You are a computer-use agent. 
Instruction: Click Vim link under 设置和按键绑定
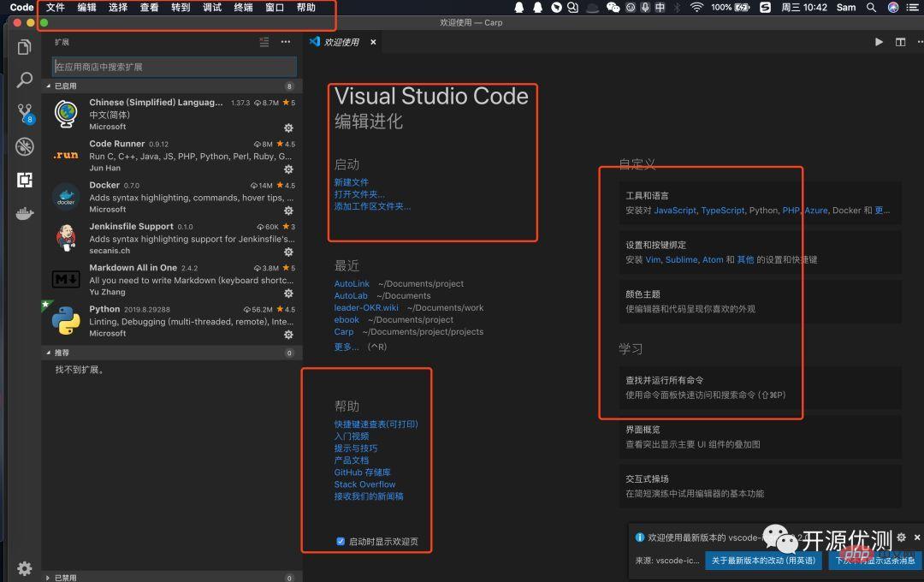[x=653, y=259]
